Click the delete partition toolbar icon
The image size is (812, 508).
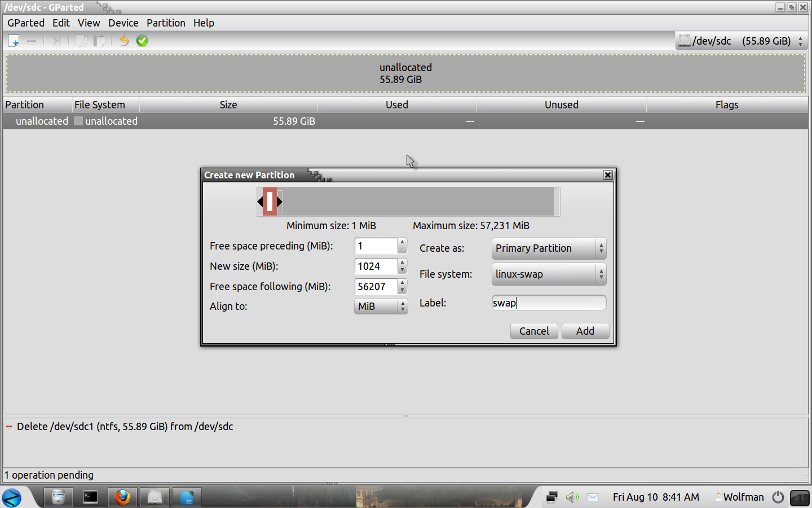point(32,41)
